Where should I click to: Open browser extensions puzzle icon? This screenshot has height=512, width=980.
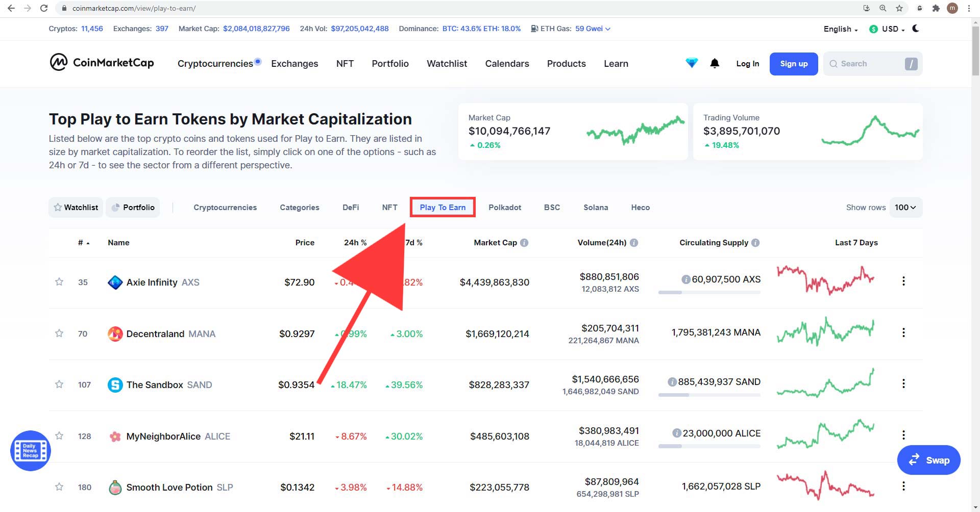point(936,8)
